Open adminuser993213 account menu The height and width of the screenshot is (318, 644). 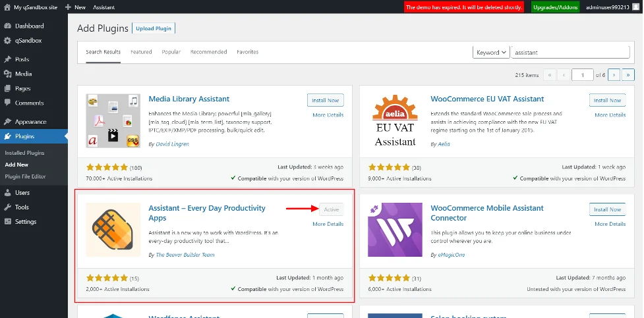point(613,7)
